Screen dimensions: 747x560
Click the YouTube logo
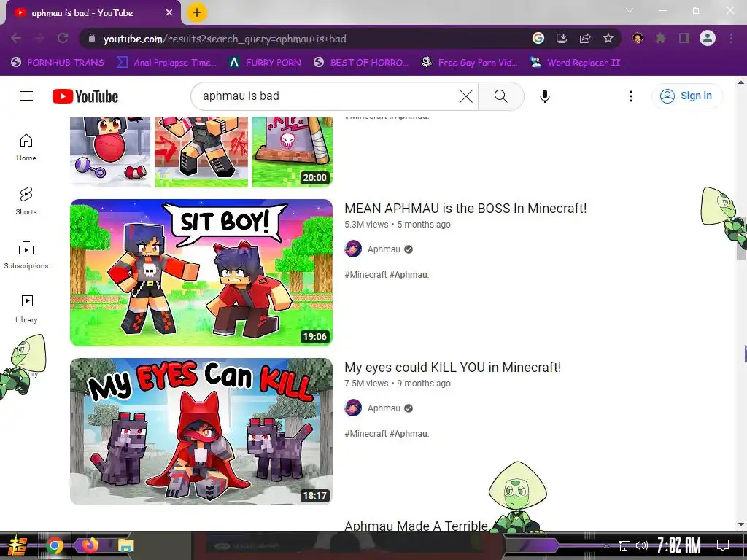[85, 96]
